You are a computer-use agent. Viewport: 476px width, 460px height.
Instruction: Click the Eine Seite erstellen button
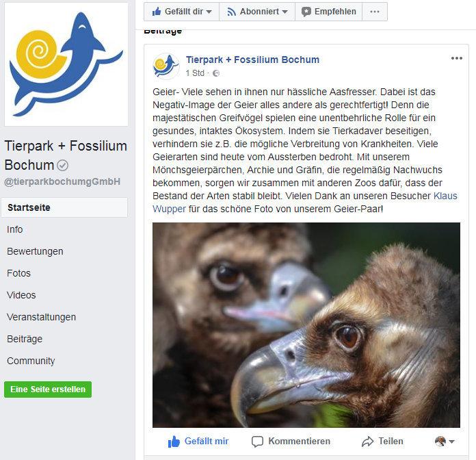point(48,389)
